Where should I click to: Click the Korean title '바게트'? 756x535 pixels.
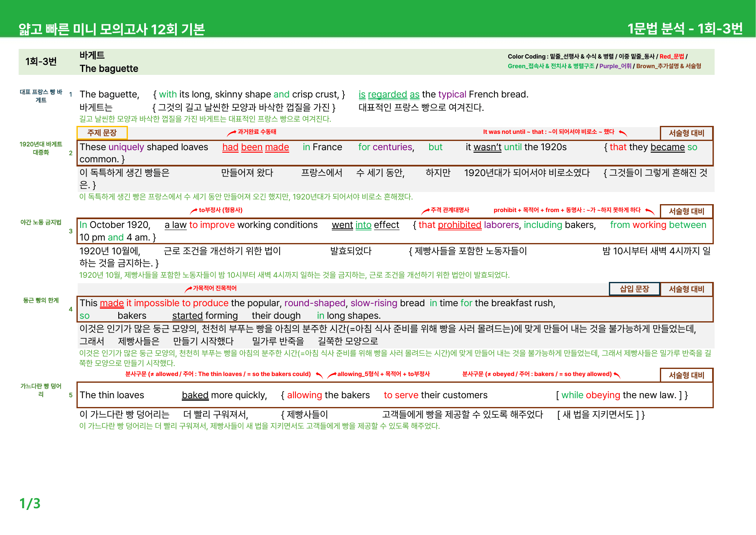[92, 55]
